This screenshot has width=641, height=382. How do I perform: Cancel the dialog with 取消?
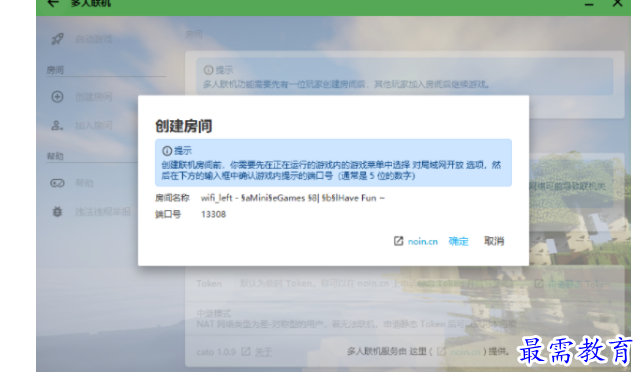(494, 241)
